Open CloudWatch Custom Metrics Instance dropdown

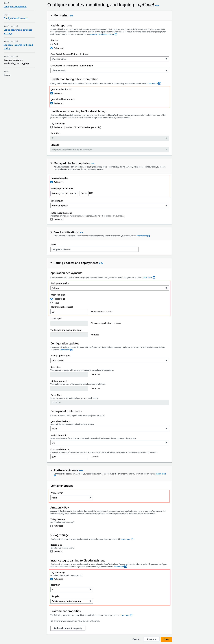tap(109, 59)
